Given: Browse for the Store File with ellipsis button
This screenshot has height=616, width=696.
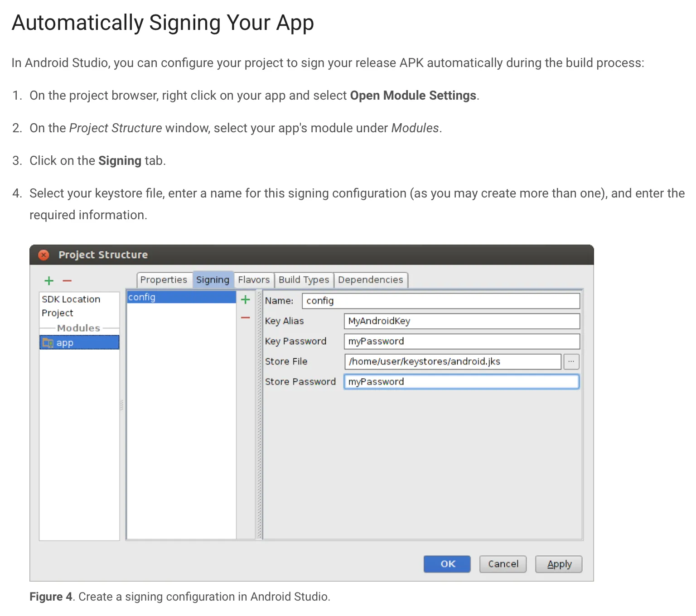Looking at the screenshot, I should (x=571, y=361).
